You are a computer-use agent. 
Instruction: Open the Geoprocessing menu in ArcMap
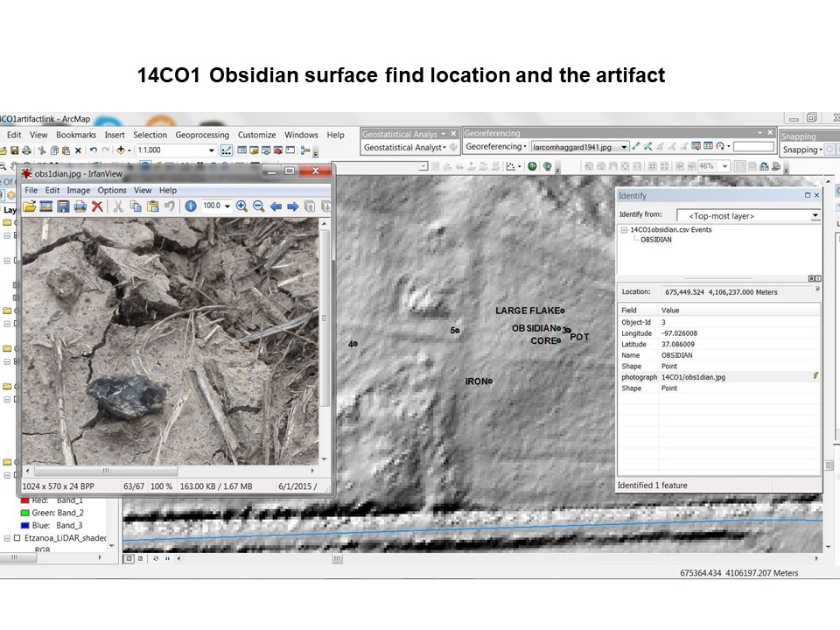(x=202, y=135)
